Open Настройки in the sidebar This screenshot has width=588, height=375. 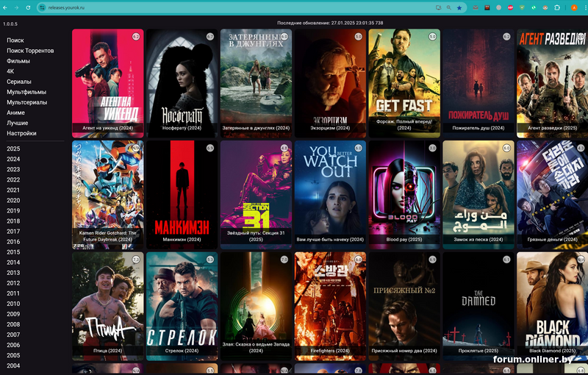point(22,133)
